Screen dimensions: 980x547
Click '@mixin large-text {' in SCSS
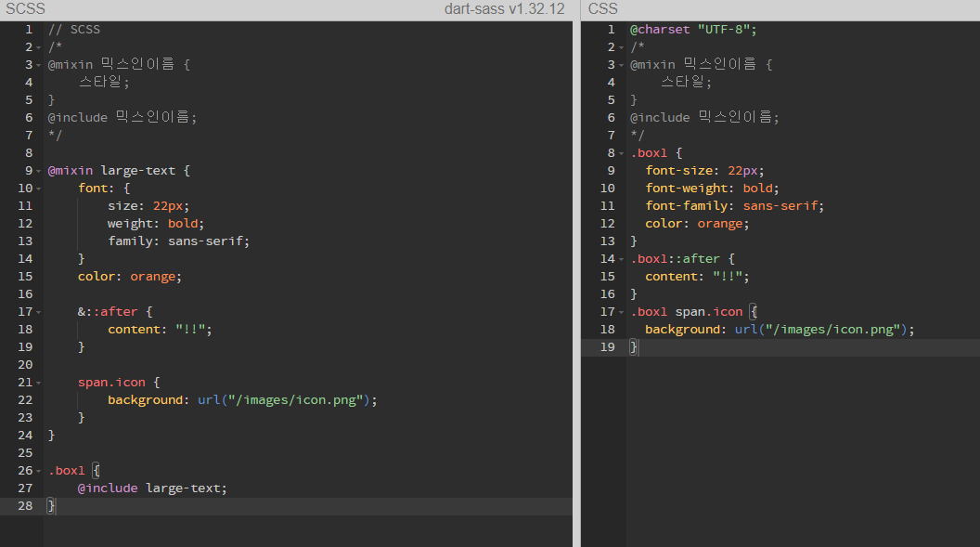point(119,171)
